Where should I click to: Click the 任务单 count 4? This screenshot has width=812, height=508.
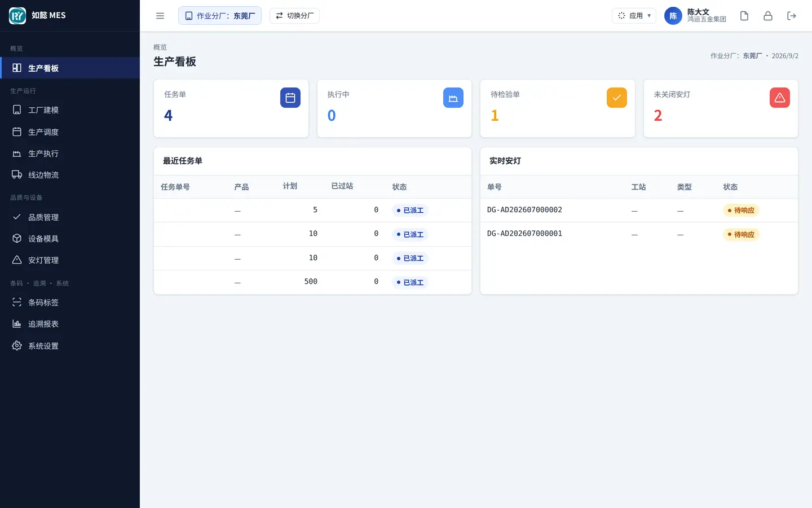click(168, 116)
